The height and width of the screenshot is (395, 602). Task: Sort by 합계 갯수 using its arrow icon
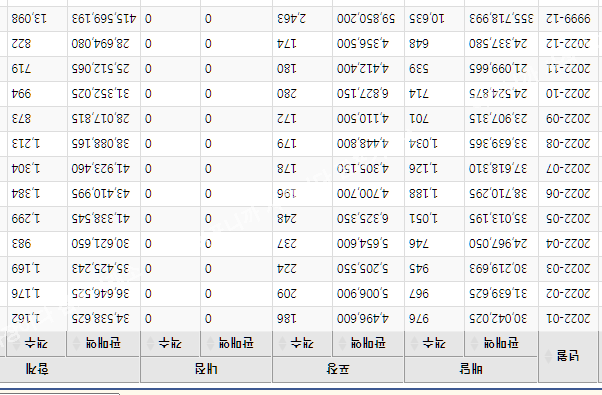pyautogui.click(x=17, y=343)
